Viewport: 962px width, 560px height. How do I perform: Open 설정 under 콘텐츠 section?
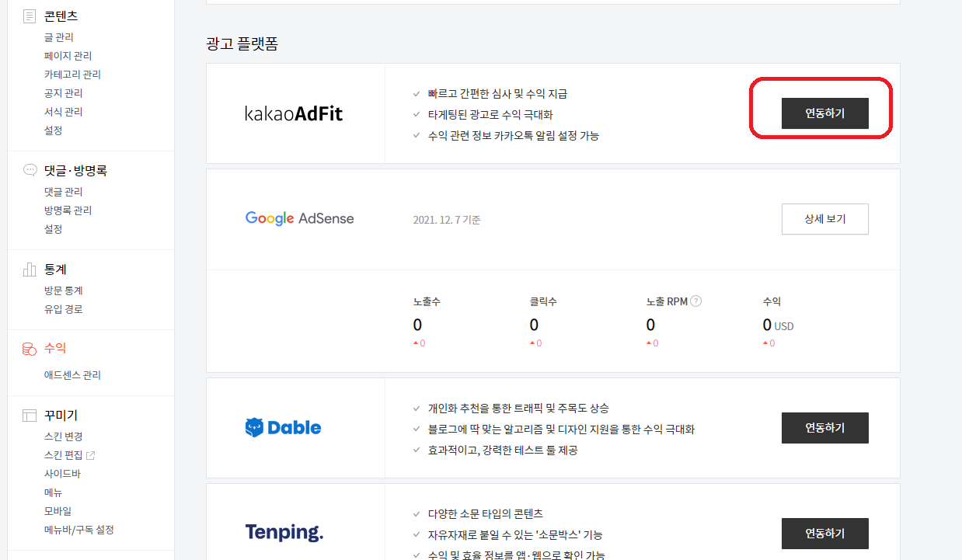[53, 130]
